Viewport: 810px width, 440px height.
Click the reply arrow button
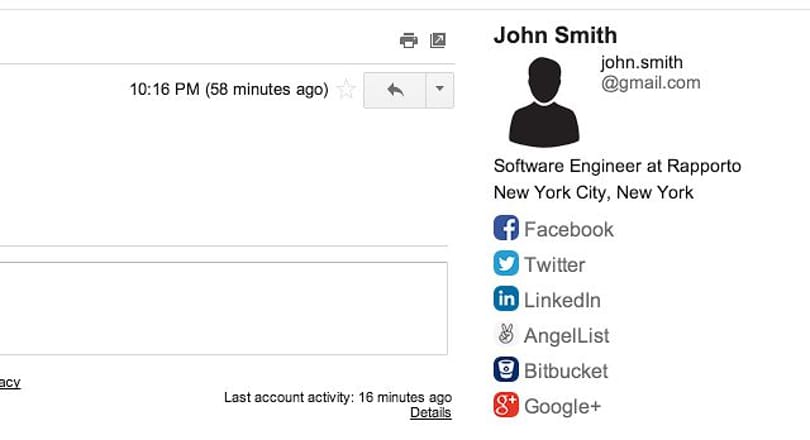click(x=395, y=90)
